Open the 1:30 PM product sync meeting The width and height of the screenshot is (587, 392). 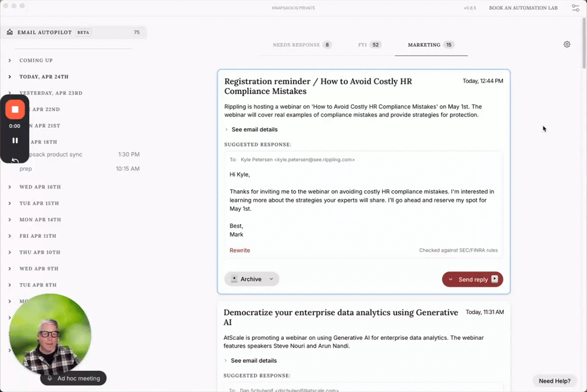click(x=79, y=154)
